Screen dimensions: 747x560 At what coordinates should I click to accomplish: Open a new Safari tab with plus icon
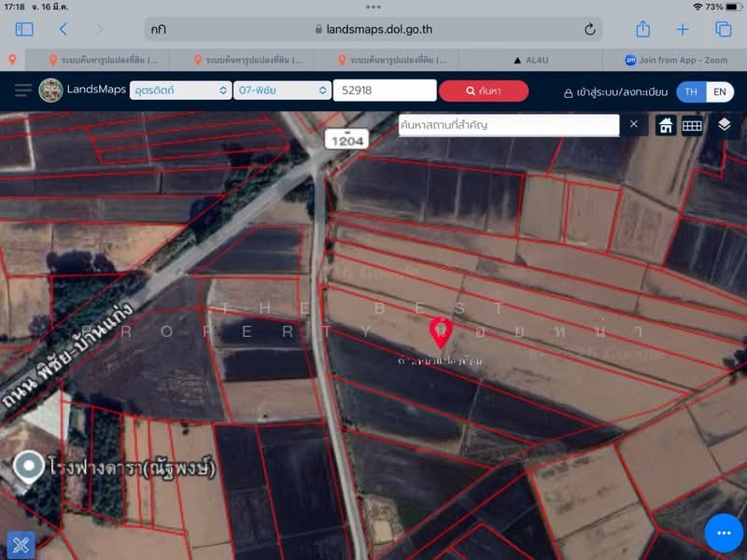tap(683, 29)
